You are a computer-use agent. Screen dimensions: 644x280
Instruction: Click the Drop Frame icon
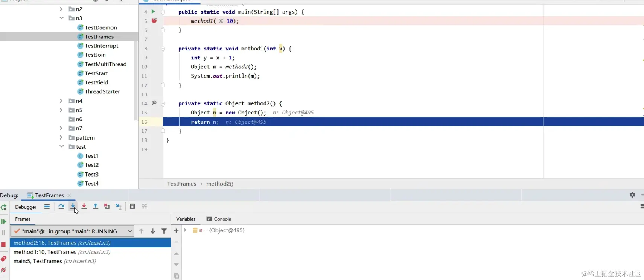click(107, 206)
